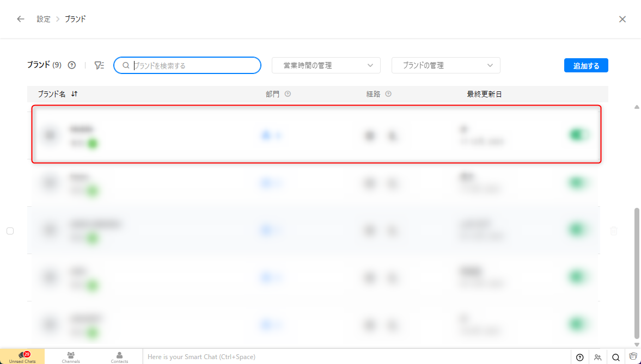This screenshot has height=364, width=641.
Task: Click the back arrow in header
Action: (21, 19)
